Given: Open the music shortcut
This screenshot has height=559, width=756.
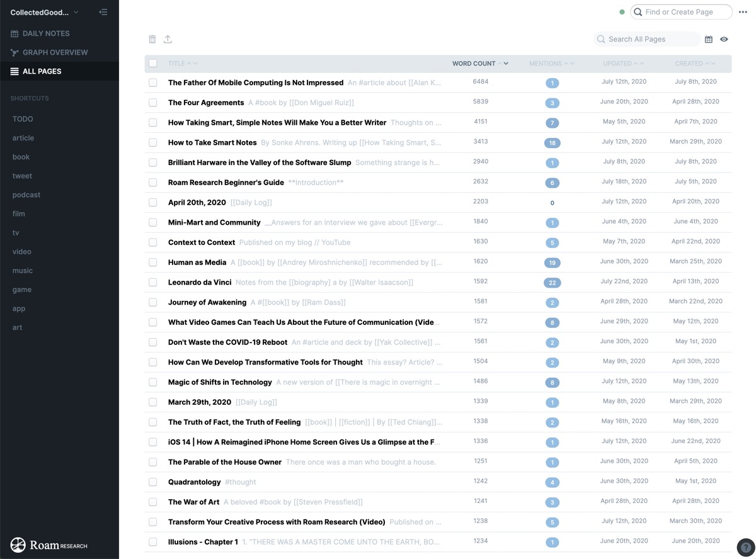Looking at the screenshot, I should click(x=23, y=271).
